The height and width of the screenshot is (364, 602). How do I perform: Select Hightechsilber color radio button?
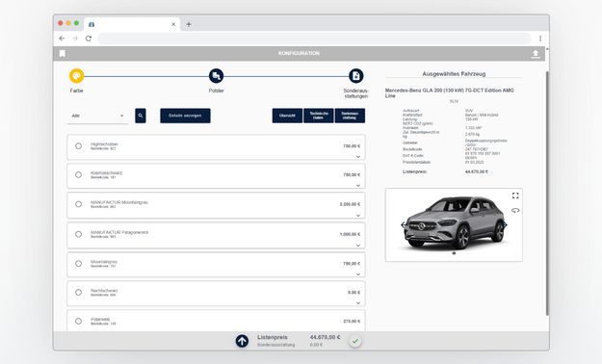coord(78,146)
